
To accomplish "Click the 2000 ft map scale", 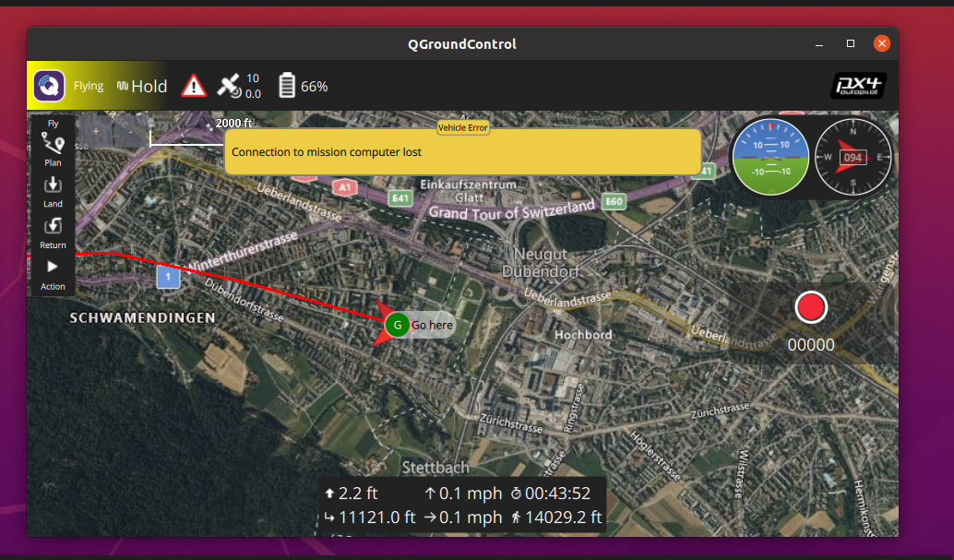I will coord(233,123).
